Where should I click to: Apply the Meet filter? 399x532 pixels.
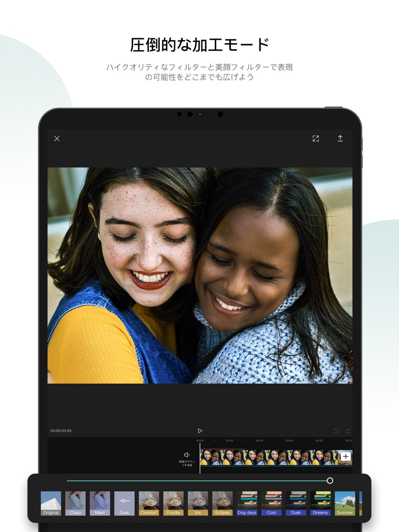100,503
